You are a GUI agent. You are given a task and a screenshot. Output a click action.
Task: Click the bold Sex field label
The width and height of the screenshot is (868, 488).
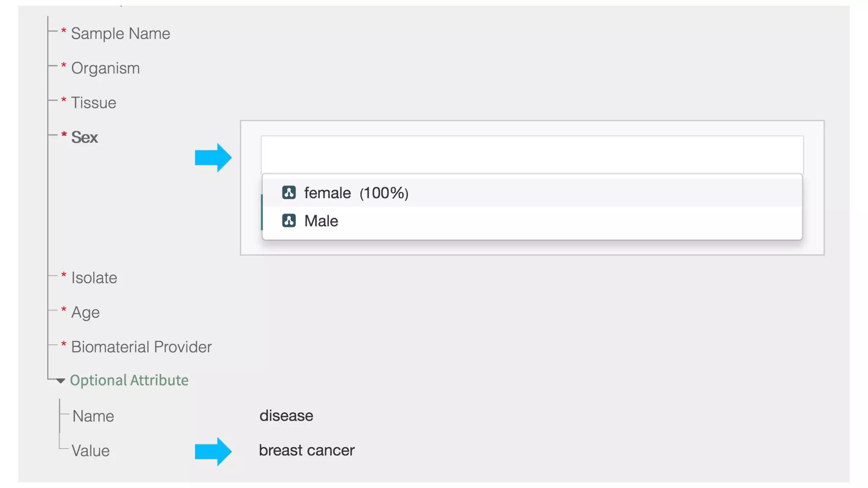(x=84, y=138)
